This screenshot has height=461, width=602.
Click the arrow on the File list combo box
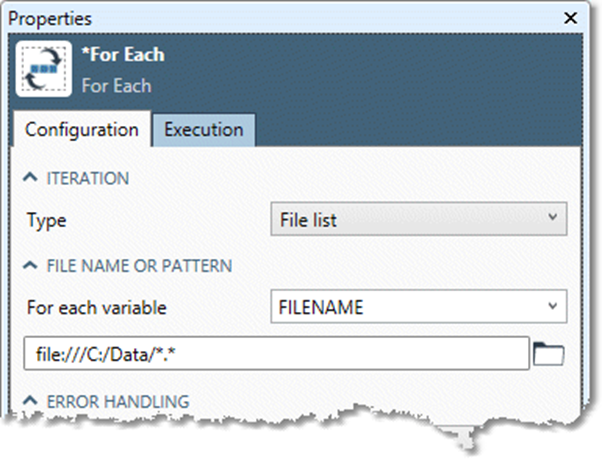coord(554,219)
